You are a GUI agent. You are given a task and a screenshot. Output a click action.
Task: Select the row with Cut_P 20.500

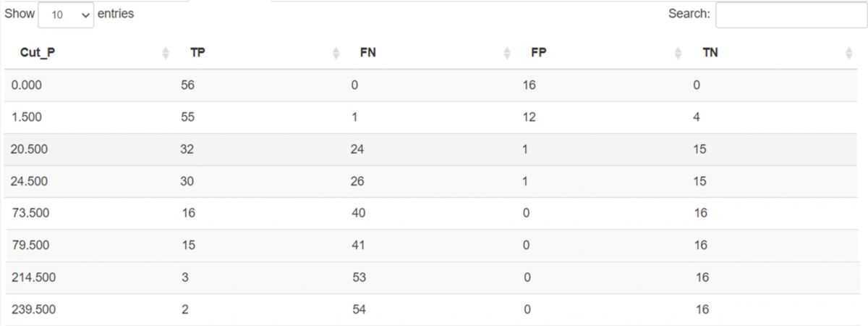[x=30, y=149]
